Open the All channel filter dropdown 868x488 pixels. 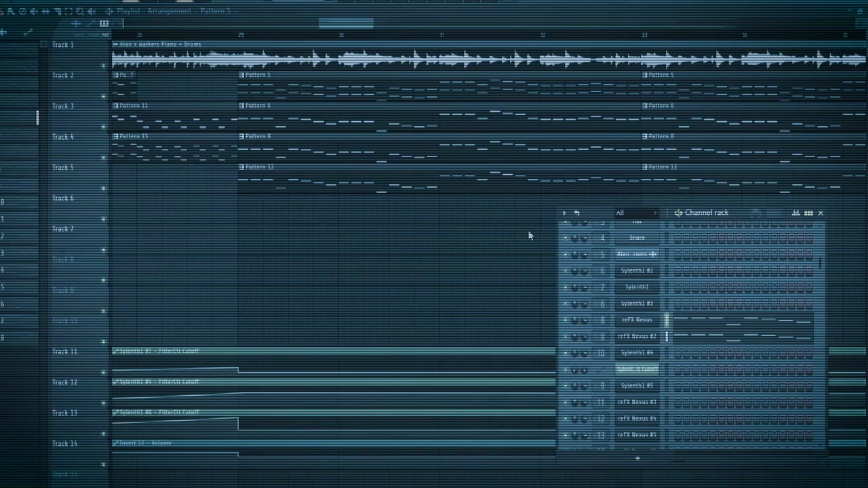click(635, 213)
